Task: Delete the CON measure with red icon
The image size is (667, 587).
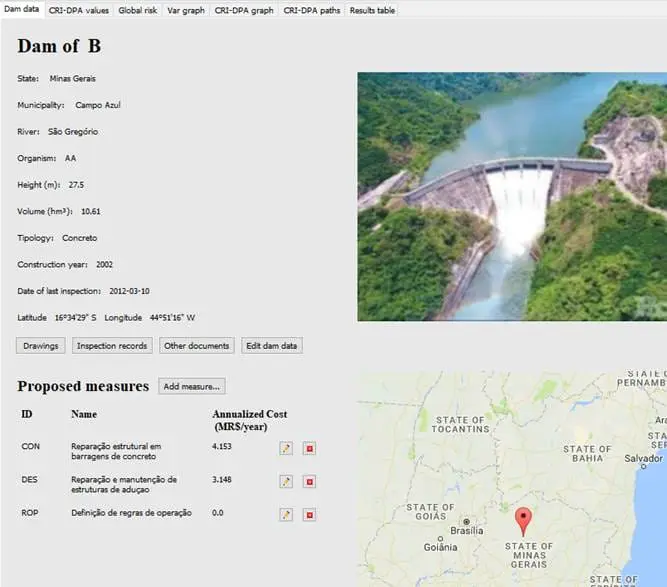Action: pyautogui.click(x=309, y=449)
